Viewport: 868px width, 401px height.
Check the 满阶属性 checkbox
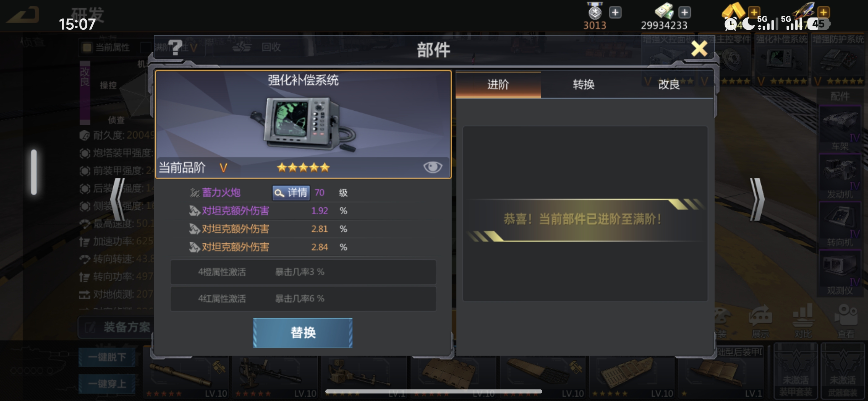click(145, 48)
